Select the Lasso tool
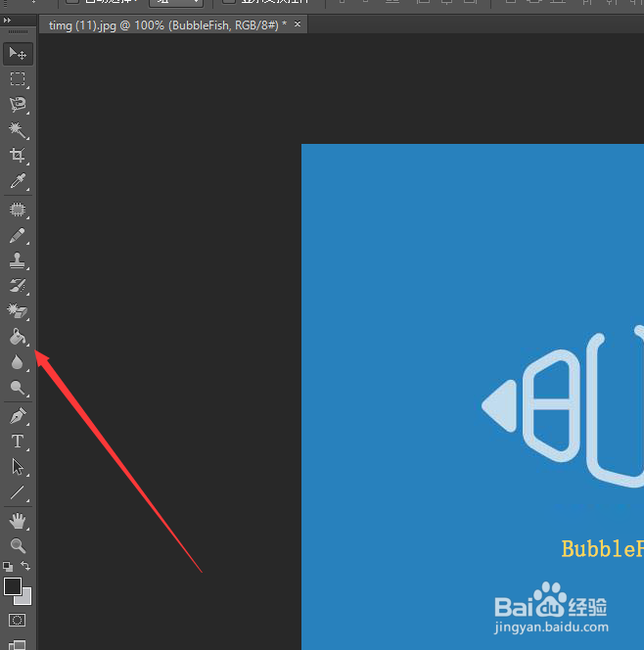Viewport: 644px width, 650px height. click(x=18, y=104)
